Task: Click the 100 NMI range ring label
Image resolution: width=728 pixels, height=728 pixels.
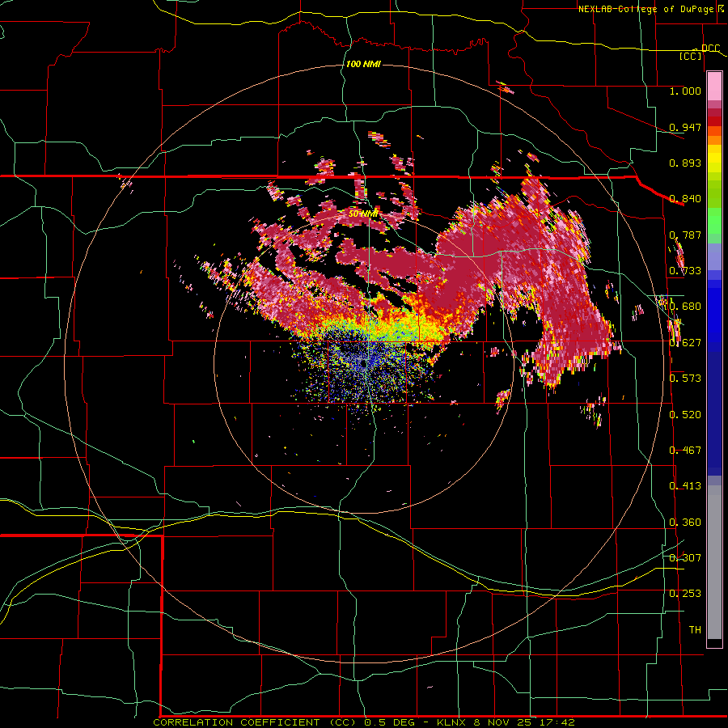Action: [x=363, y=64]
